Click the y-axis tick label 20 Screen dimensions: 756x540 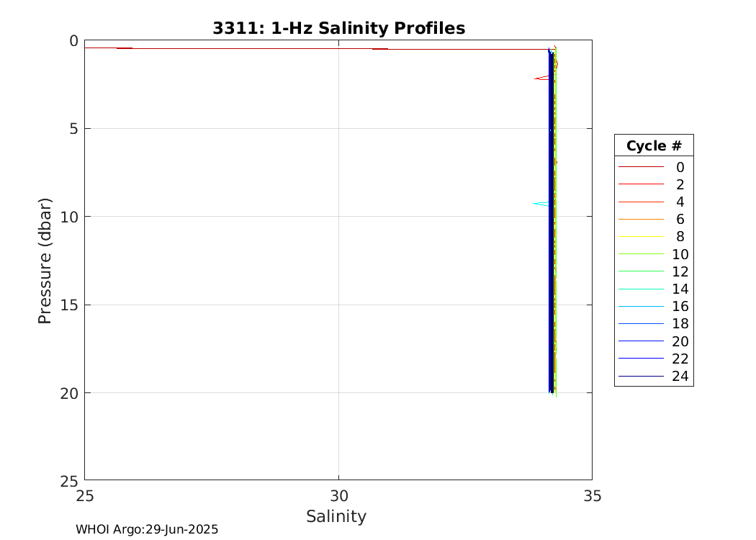point(69,394)
